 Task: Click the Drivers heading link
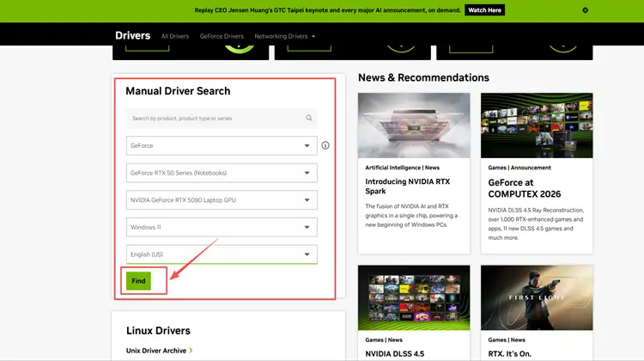(x=132, y=36)
